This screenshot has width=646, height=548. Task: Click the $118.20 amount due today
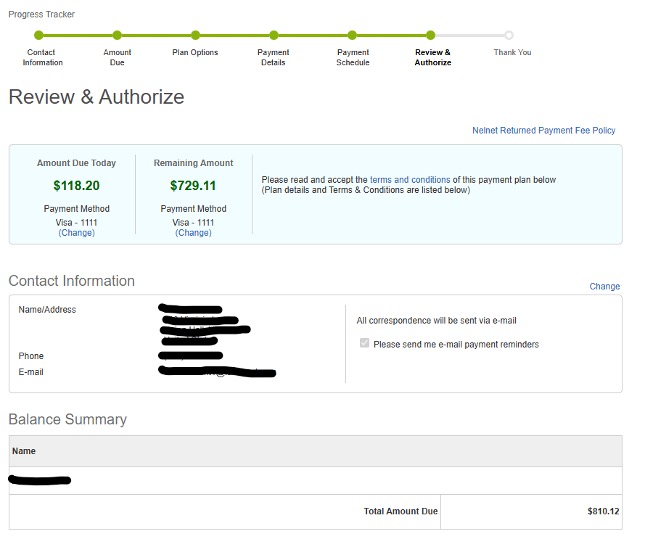pos(76,185)
